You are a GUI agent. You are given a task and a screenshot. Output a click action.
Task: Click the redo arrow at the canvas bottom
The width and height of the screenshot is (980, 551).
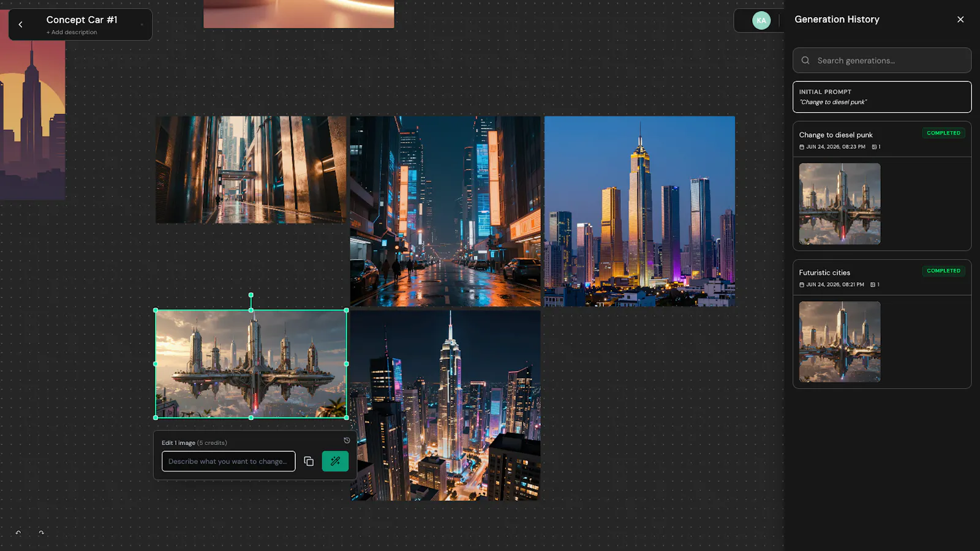click(x=41, y=533)
